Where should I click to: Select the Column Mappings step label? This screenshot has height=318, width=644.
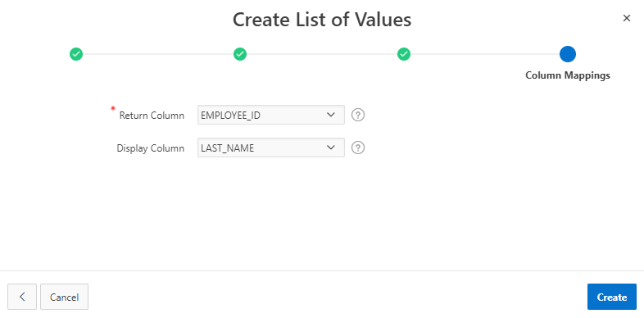[x=568, y=75]
